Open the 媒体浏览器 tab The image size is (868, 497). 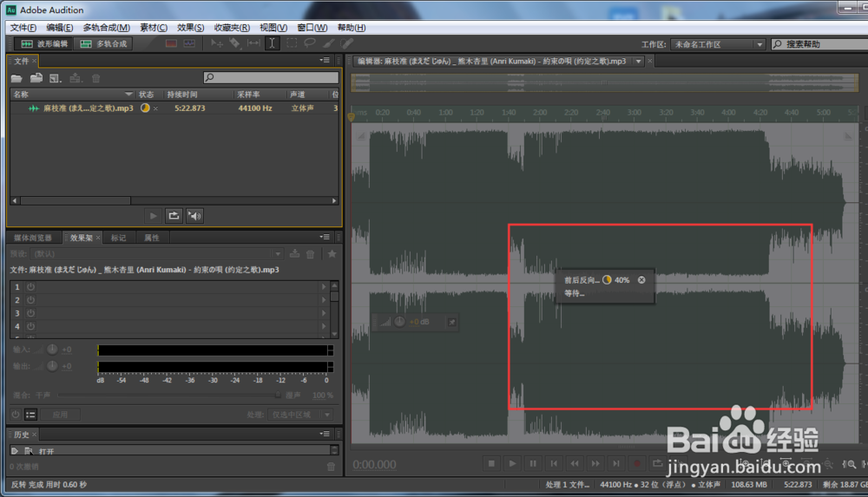pos(33,238)
